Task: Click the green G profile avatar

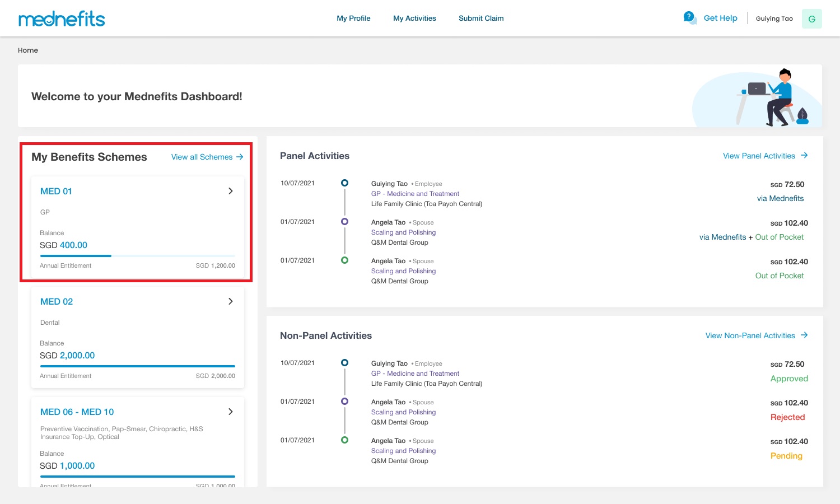Action: click(811, 18)
